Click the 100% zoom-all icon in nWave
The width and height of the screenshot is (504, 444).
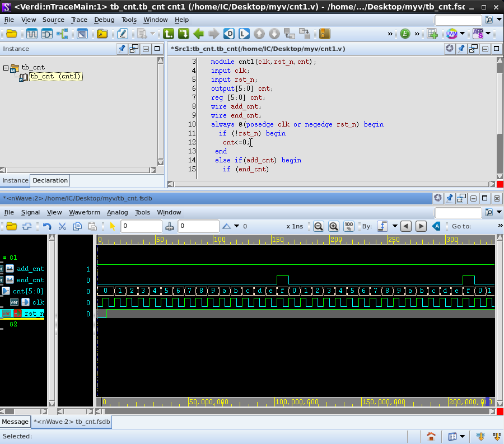pos(349,226)
